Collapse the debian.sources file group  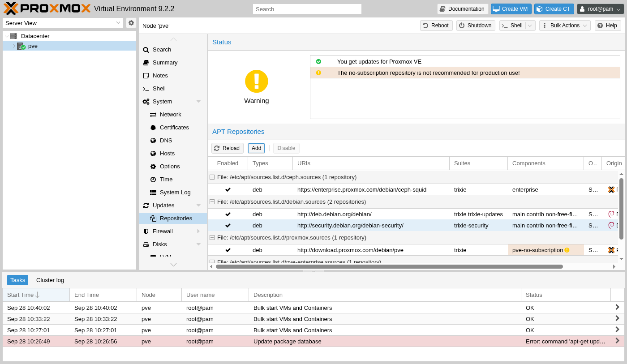click(212, 202)
